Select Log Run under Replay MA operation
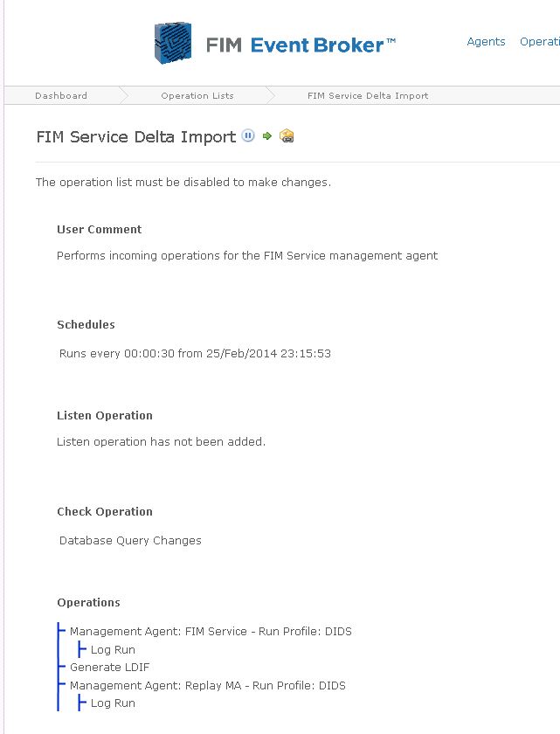560x734 pixels. 113,703
